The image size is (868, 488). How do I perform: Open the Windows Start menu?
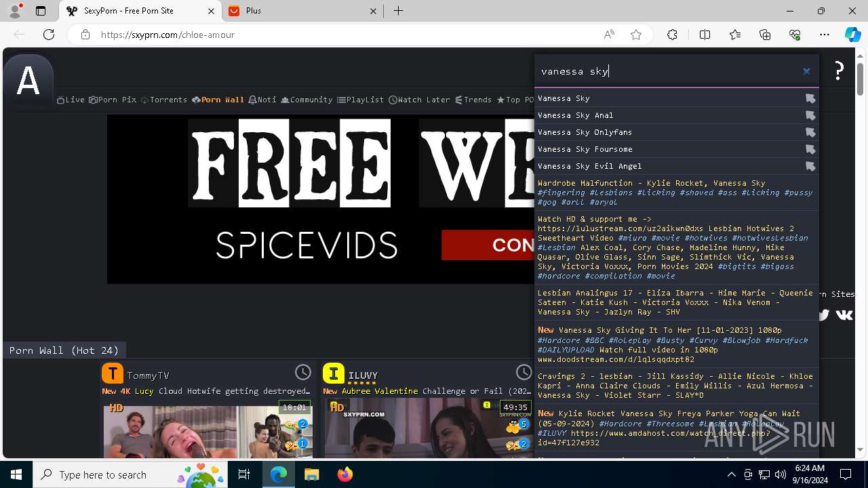point(16,474)
